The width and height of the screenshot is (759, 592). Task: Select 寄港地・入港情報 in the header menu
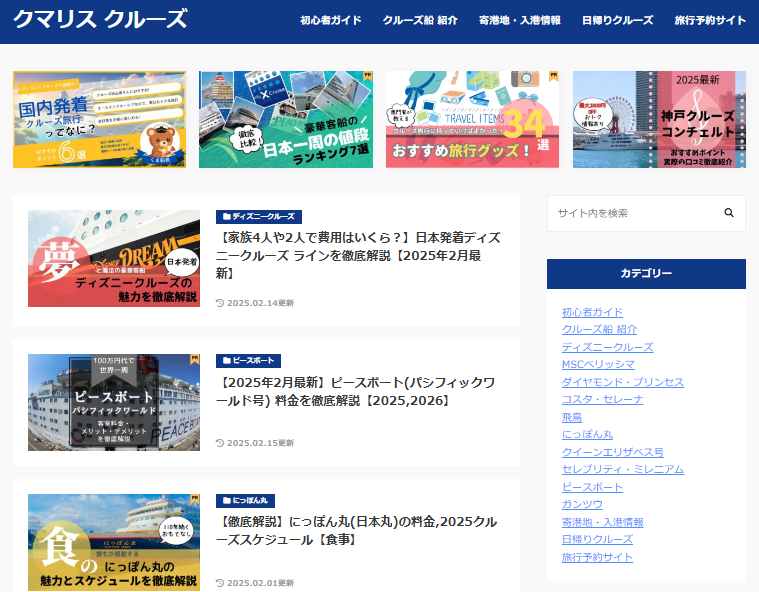(519, 20)
